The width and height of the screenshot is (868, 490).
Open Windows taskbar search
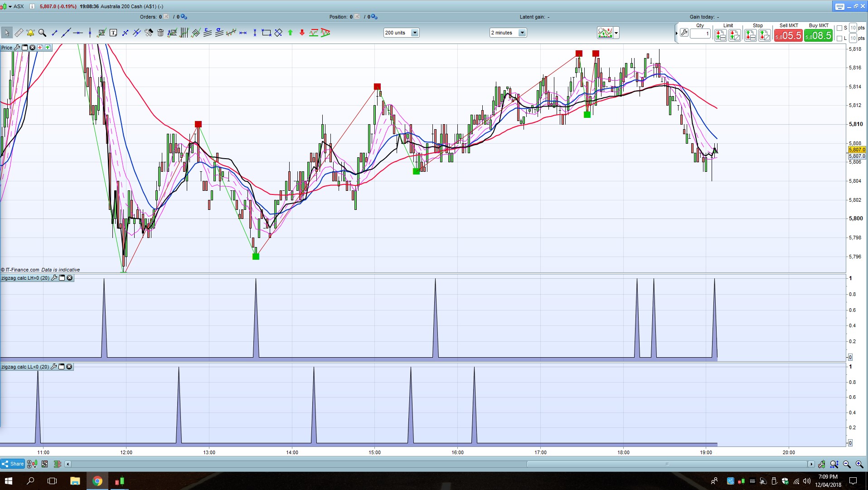coord(31,481)
